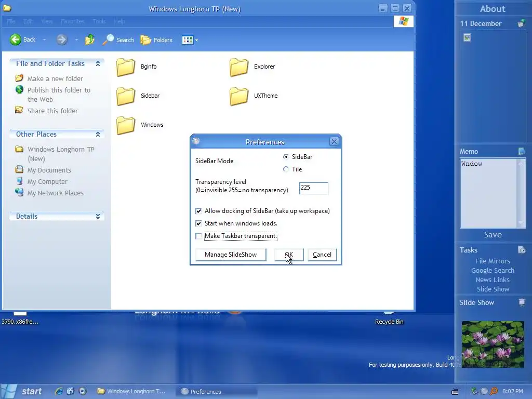532x399 pixels.
Task: Open Slide Show task link
Action: pyautogui.click(x=493, y=289)
